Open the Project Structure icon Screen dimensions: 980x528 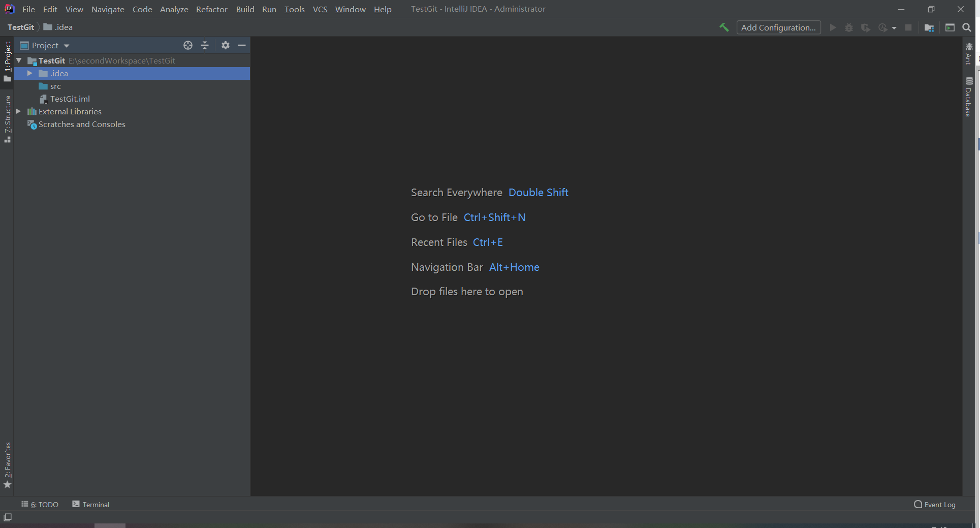tap(929, 27)
